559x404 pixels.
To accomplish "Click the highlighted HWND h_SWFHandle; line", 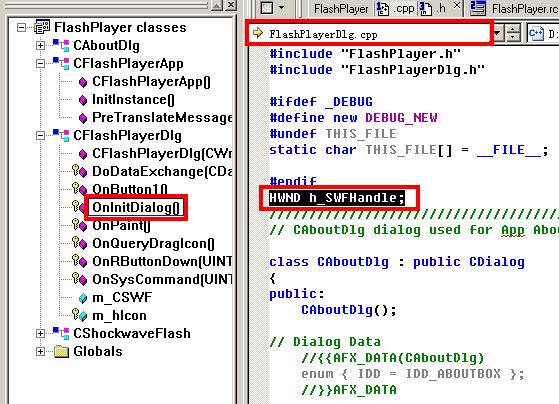I will tap(337, 198).
